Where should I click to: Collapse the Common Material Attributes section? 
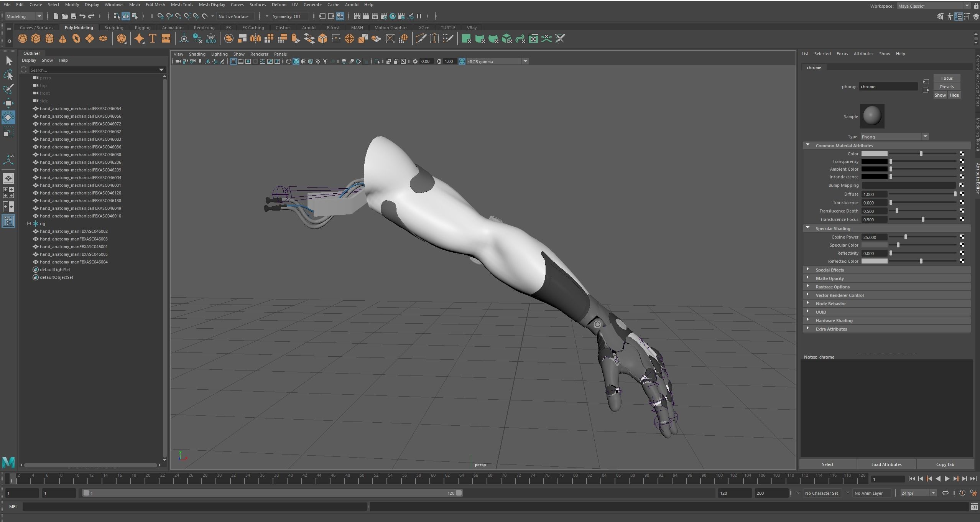point(809,145)
